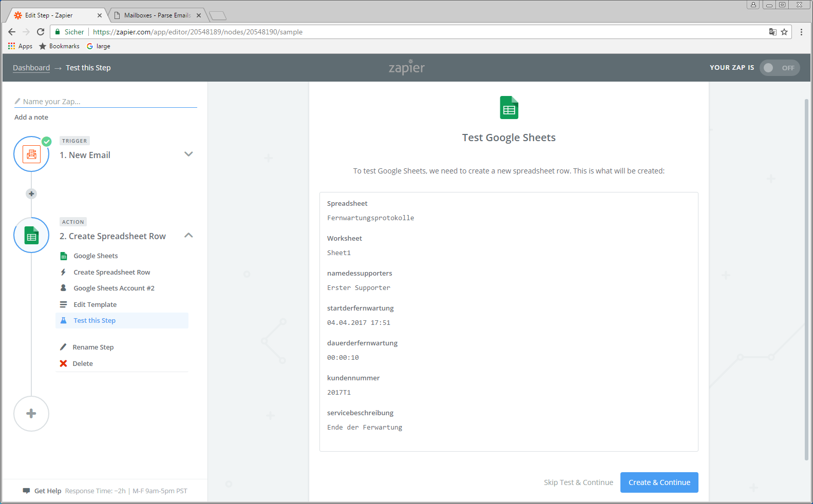Click the New Email trigger icon
Image resolution: width=813 pixels, height=504 pixels.
coord(31,154)
